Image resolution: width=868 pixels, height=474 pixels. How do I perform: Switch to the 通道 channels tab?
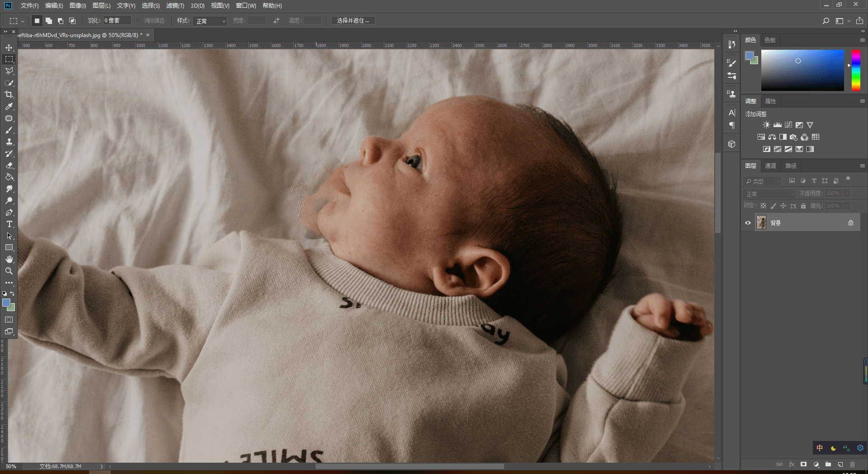point(770,166)
